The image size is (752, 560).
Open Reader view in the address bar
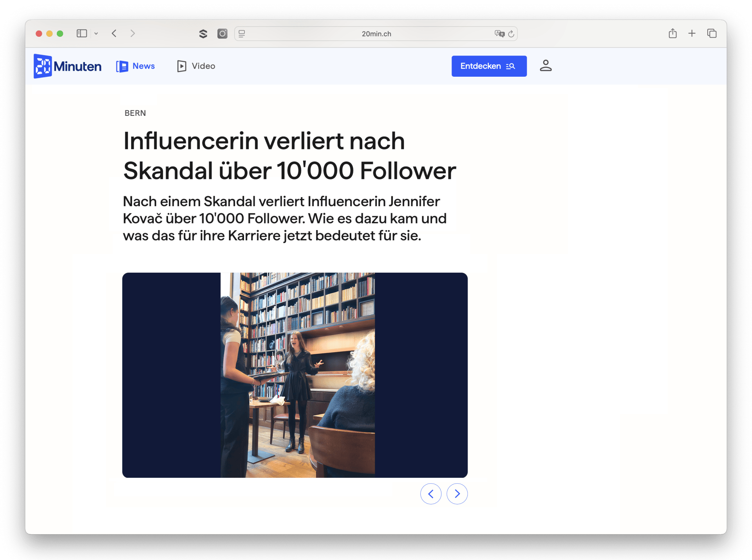[242, 34]
